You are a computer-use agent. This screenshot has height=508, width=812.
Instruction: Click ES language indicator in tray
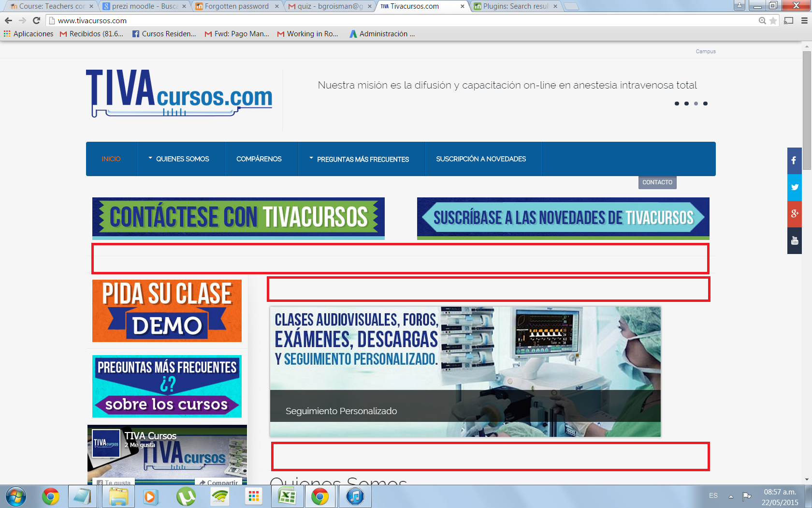click(x=713, y=496)
